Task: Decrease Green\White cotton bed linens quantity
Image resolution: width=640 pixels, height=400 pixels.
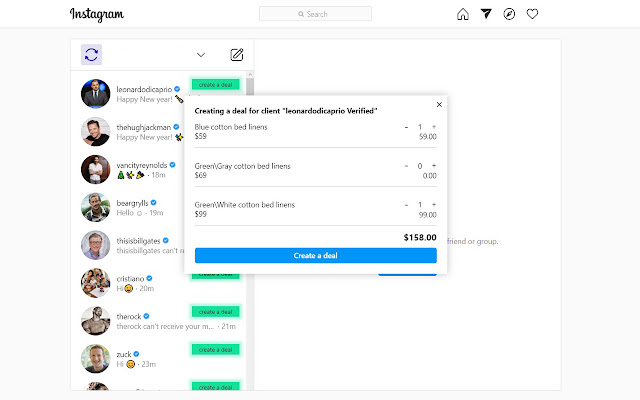Action: point(406,204)
